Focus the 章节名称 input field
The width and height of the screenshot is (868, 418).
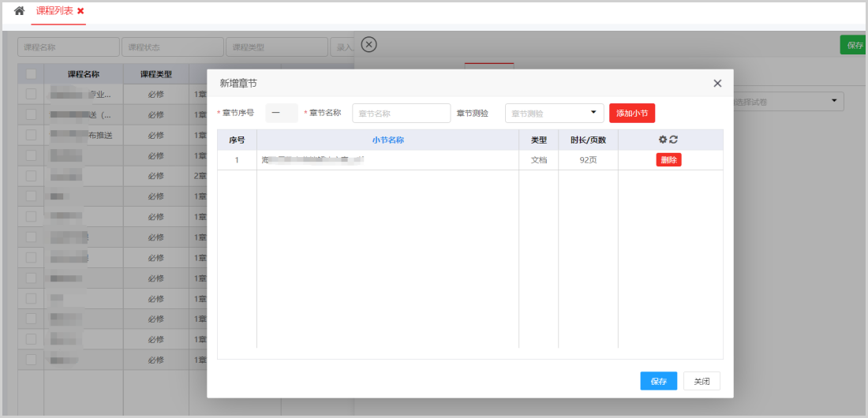pyautogui.click(x=401, y=113)
